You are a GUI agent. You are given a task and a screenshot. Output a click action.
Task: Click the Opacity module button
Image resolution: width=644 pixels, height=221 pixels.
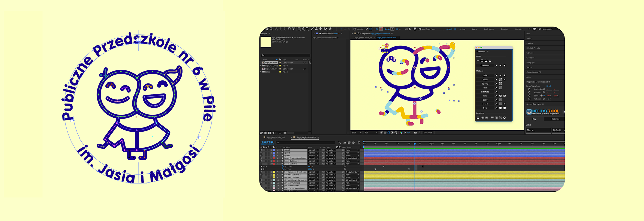[x=485, y=84]
